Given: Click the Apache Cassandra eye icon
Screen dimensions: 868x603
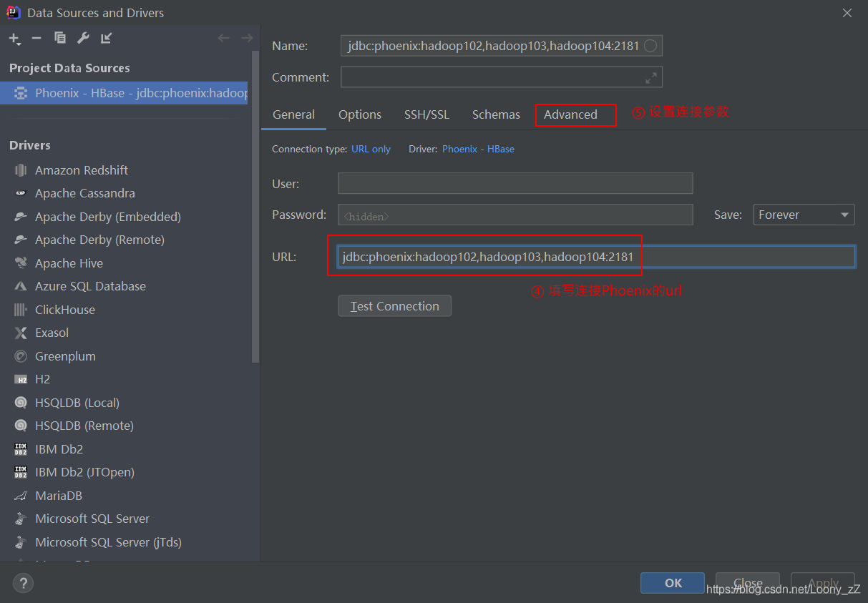Looking at the screenshot, I should (21, 193).
